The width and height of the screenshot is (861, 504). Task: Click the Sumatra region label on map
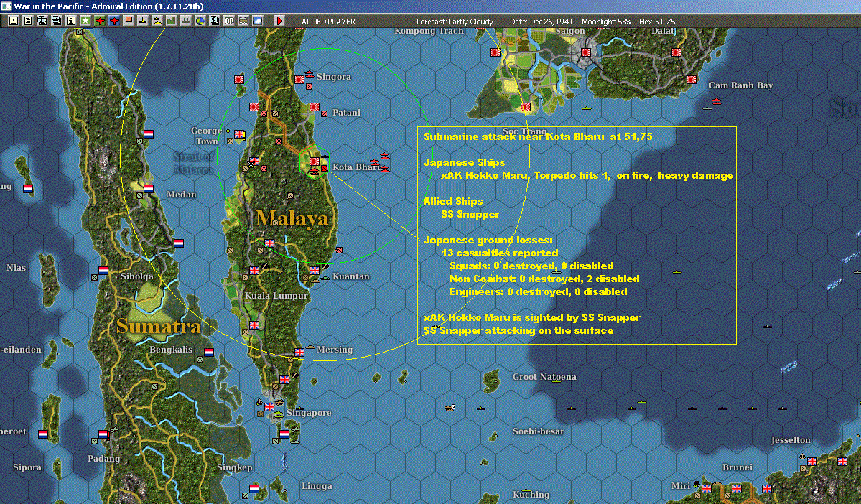click(159, 326)
